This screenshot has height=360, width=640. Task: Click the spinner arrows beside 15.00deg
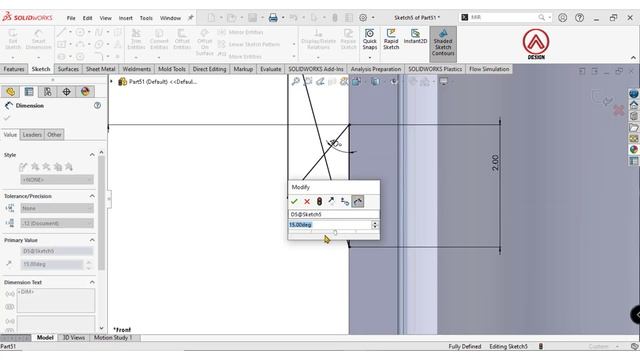[375, 224]
